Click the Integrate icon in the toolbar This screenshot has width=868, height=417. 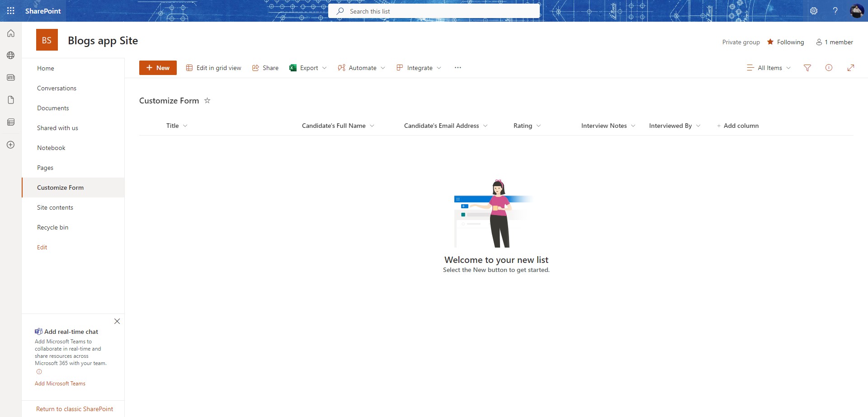point(400,67)
